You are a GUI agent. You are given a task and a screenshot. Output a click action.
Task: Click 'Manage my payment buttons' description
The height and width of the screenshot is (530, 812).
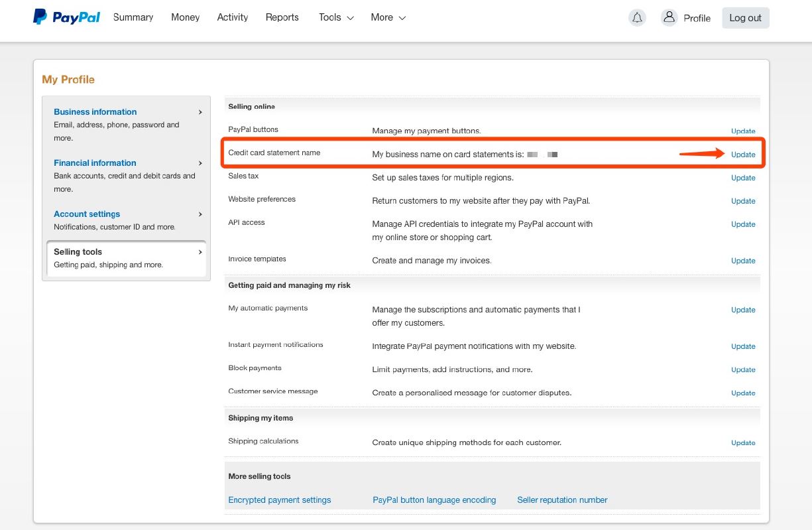(x=427, y=131)
